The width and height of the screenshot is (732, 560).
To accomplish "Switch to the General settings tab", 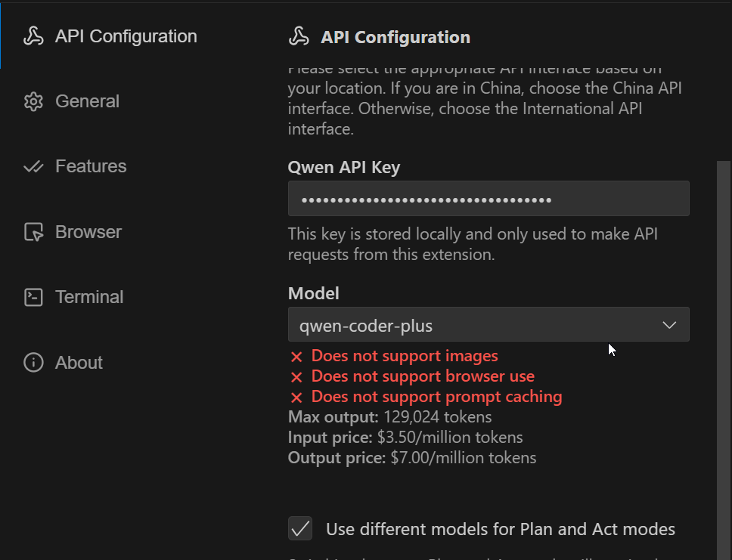I will tap(87, 101).
